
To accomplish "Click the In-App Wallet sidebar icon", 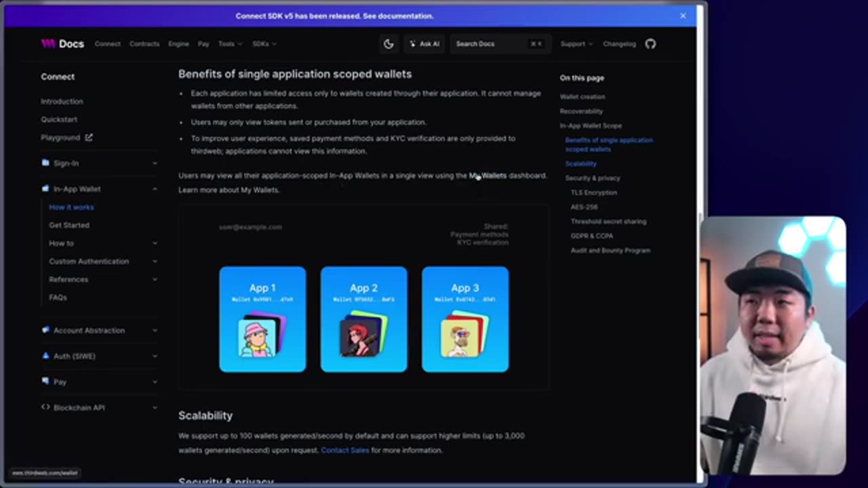I will [x=45, y=188].
